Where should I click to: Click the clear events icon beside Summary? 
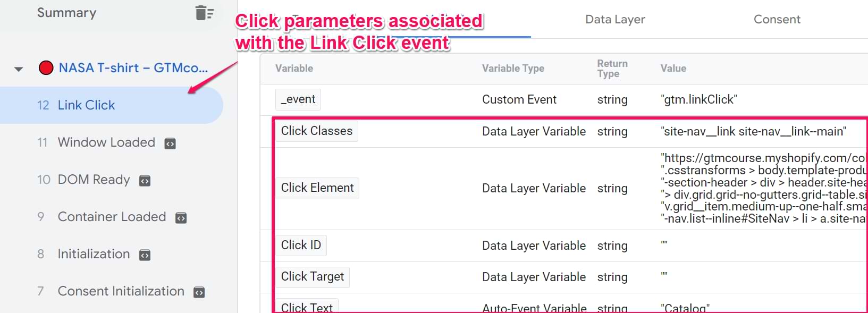pyautogui.click(x=204, y=13)
